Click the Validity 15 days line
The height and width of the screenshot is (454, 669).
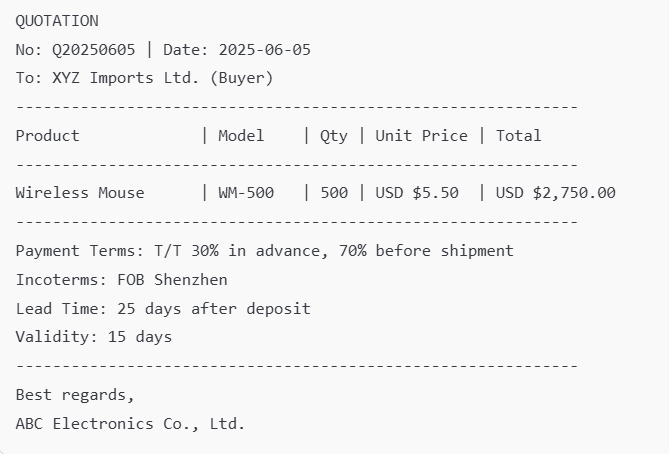coord(93,337)
